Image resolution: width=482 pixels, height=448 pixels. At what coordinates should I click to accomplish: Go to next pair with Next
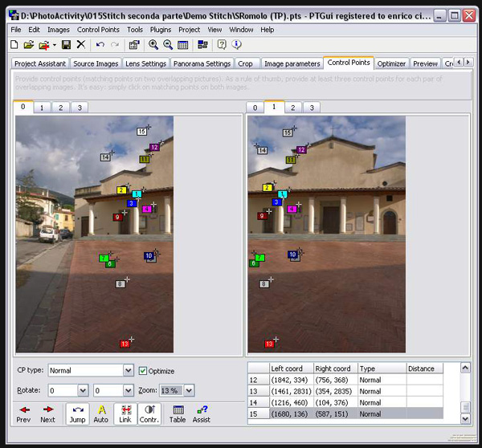47,414
